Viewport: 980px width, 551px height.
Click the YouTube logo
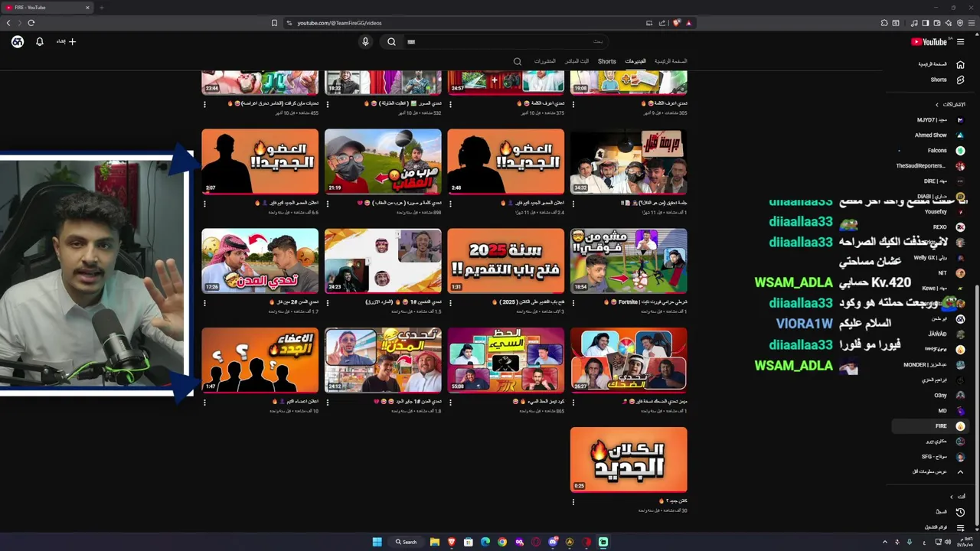929,42
